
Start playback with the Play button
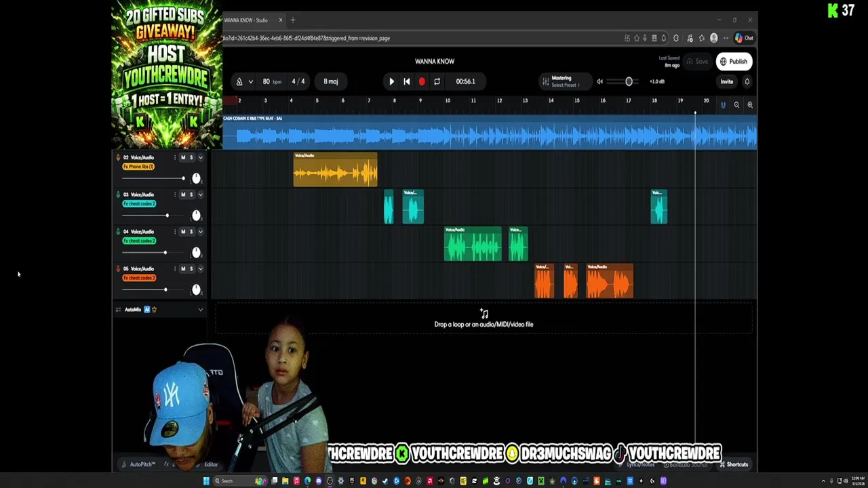point(391,81)
